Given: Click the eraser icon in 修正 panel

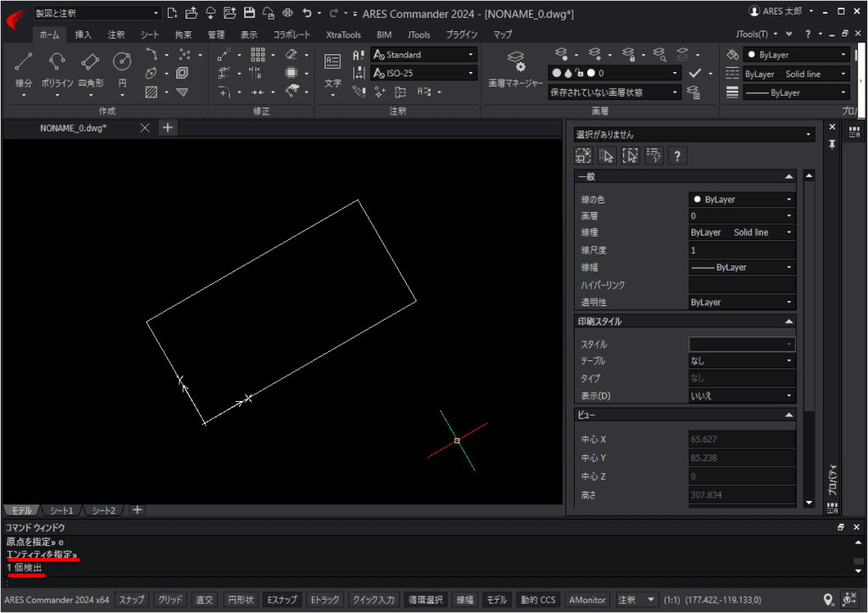Looking at the screenshot, I should pos(292,54).
